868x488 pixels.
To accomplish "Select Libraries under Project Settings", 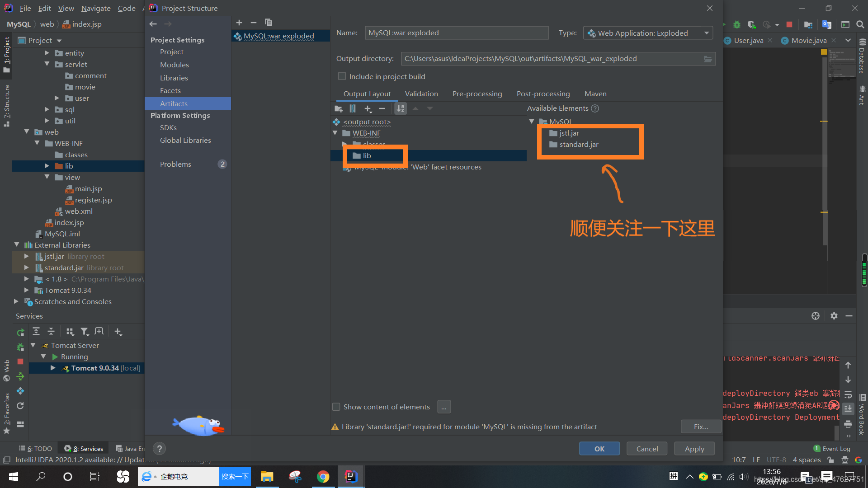I will click(x=174, y=78).
